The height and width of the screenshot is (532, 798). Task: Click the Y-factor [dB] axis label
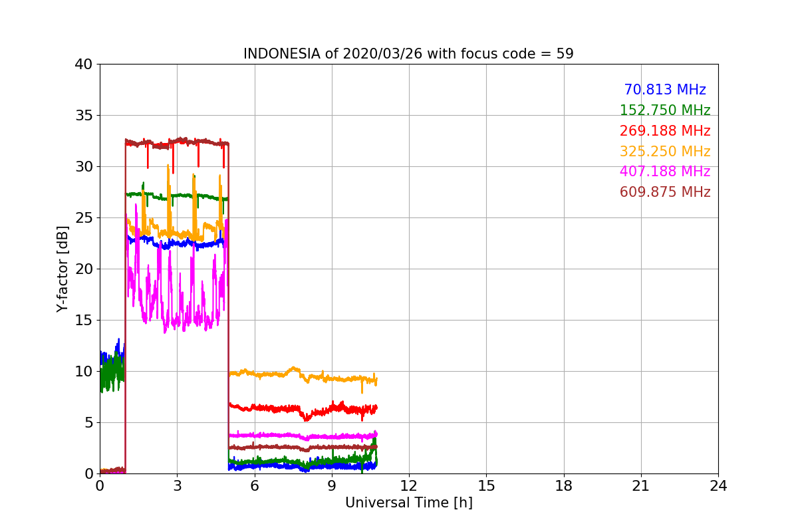coord(63,269)
